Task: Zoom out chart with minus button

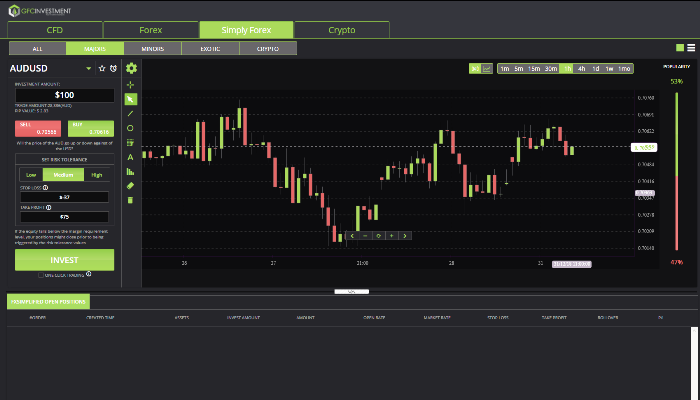Action: tap(365, 236)
